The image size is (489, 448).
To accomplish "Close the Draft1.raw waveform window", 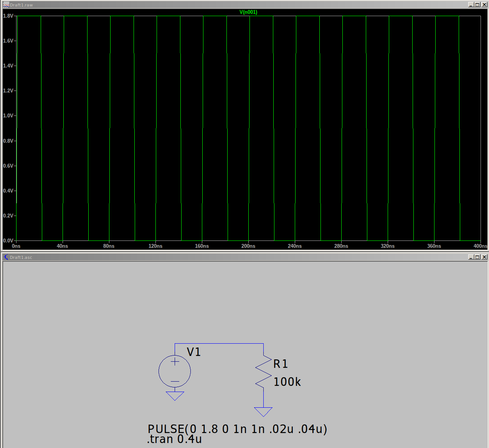I will 484,5.
